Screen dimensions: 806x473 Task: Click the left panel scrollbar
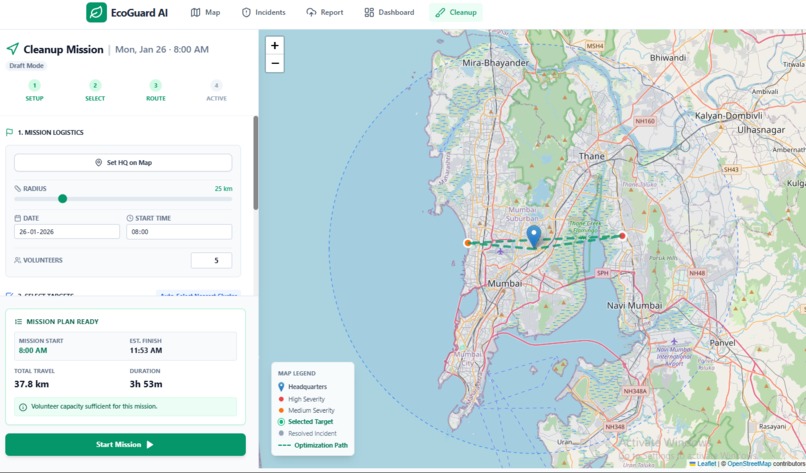pos(255,162)
